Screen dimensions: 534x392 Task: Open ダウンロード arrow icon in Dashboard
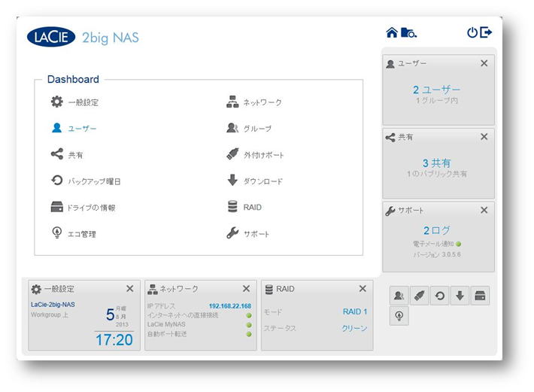[x=232, y=180]
